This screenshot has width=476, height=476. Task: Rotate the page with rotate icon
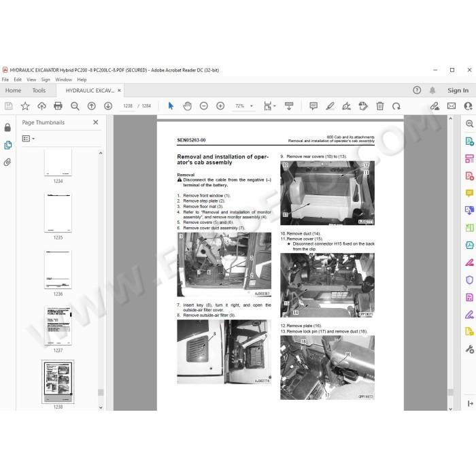pos(396,106)
